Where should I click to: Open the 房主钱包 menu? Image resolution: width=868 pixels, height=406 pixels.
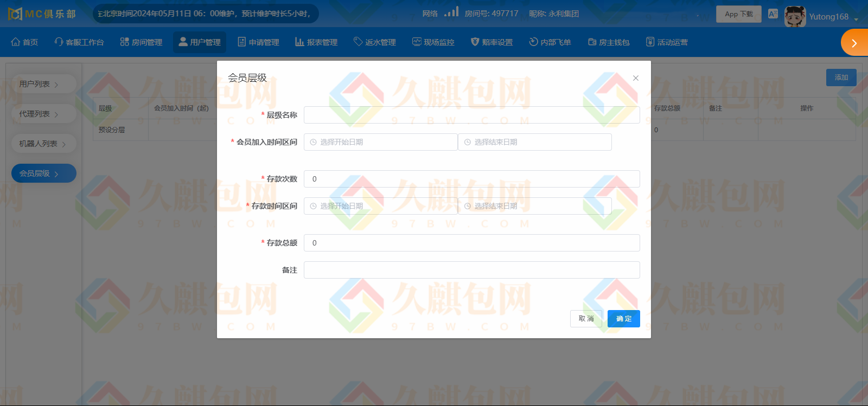click(x=609, y=42)
